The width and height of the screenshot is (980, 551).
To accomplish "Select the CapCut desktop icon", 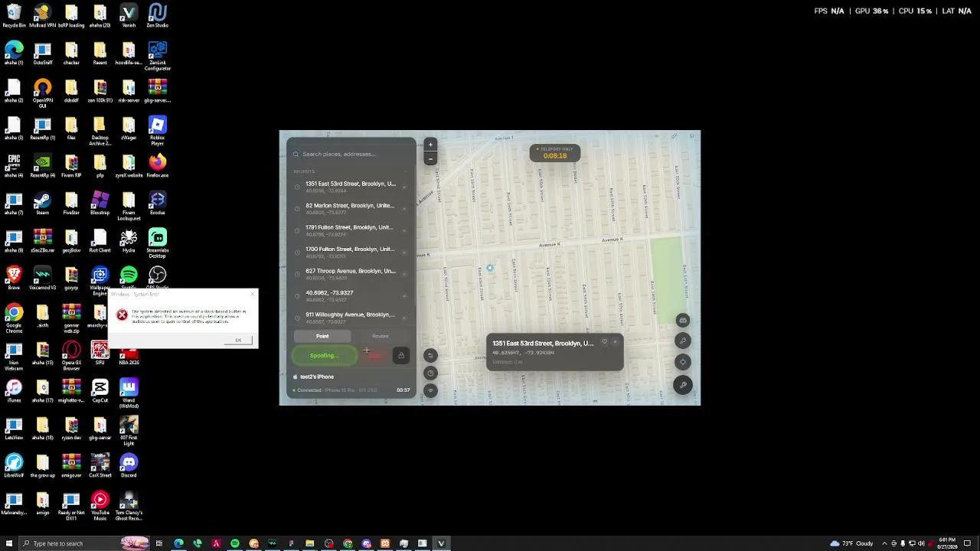I will click(100, 391).
